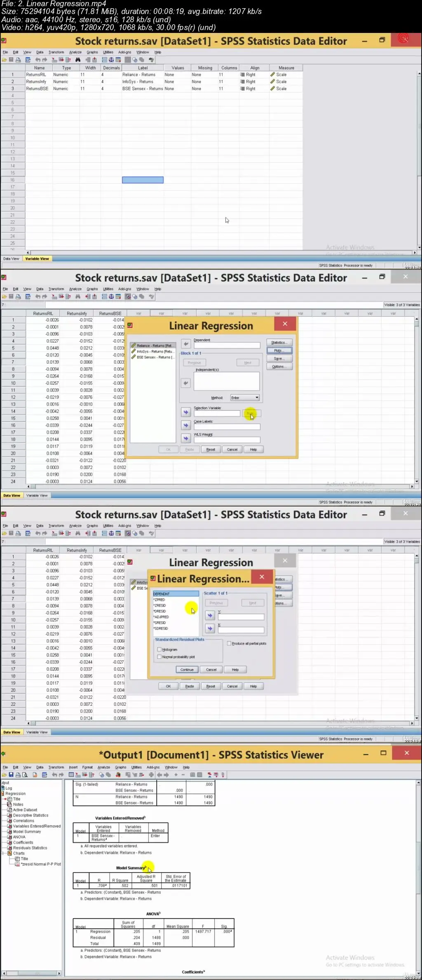Collapse Charts node in output outline
The height and width of the screenshot is (980, 422).
(3, 853)
